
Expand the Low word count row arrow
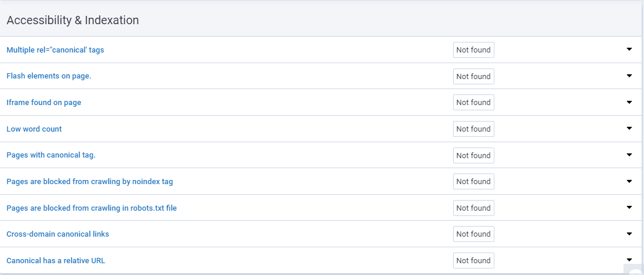[629, 128]
